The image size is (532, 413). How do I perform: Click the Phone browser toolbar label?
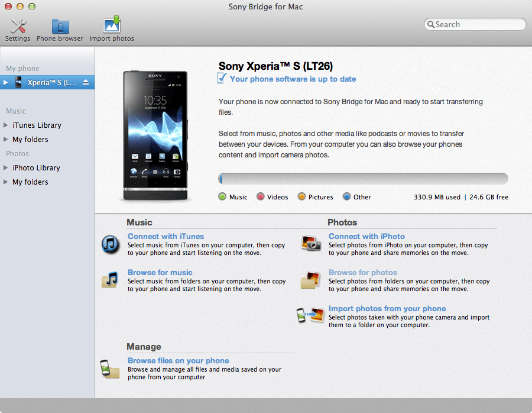point(60,38)
